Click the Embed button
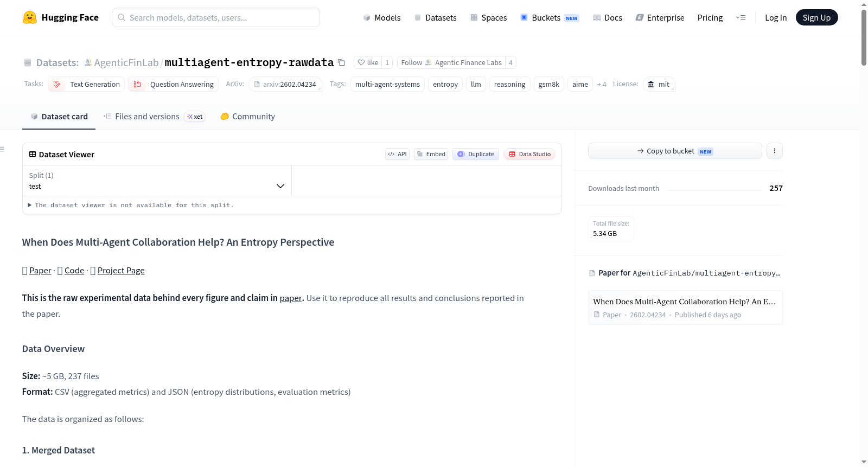868x467 pixels. pyautogui.click(x=431, y=154)
